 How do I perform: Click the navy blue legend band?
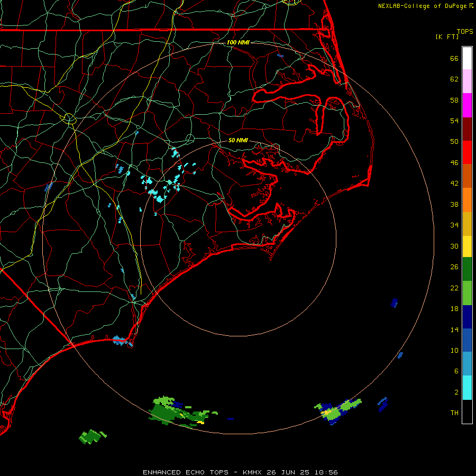point(467,317)
